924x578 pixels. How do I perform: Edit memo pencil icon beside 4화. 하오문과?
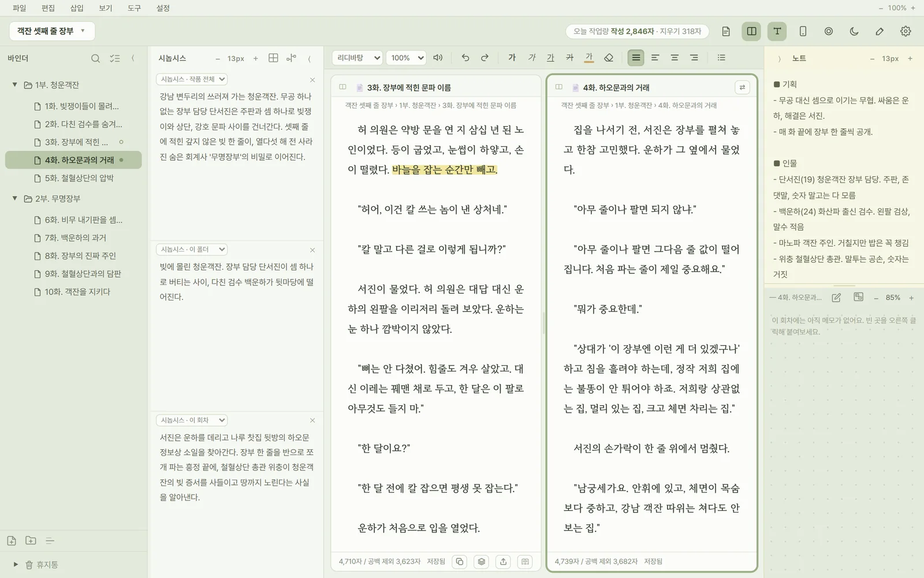[x=836, y=298]
